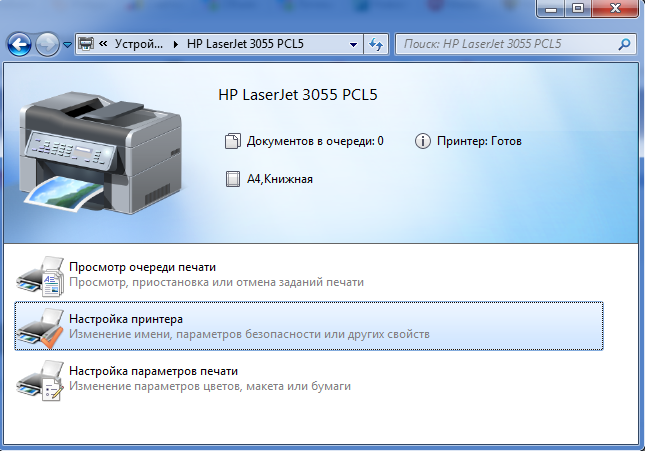Click the greyed Forward arrow button
The height and width of the screenshot is (451, 645).
[x=47, y=44]
